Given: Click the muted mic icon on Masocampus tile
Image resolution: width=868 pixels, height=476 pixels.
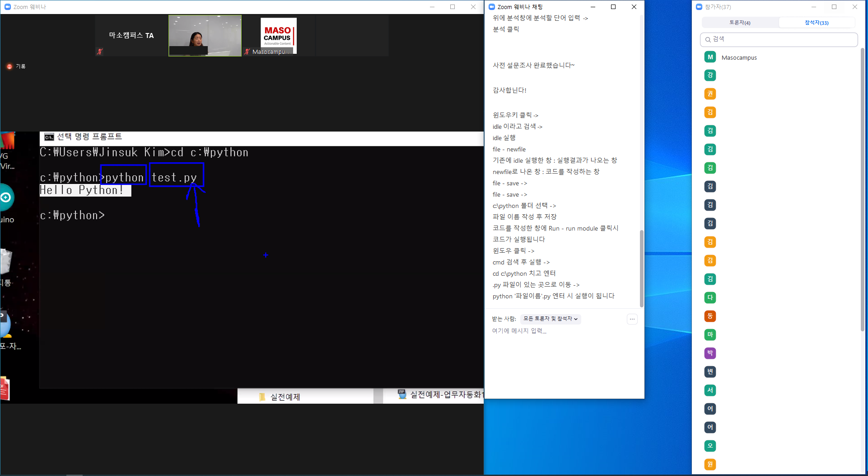Looking at the screenshot, I should [x=247, y=52].
